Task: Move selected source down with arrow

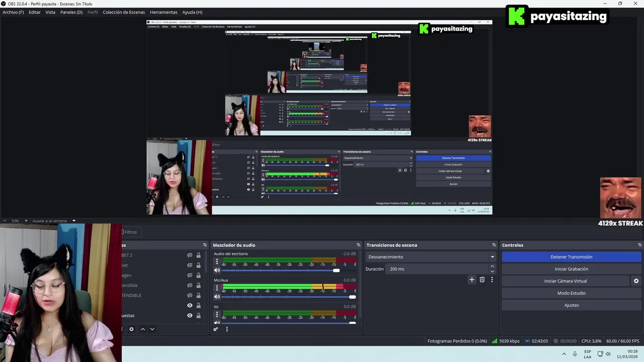Action: [152, 329]
